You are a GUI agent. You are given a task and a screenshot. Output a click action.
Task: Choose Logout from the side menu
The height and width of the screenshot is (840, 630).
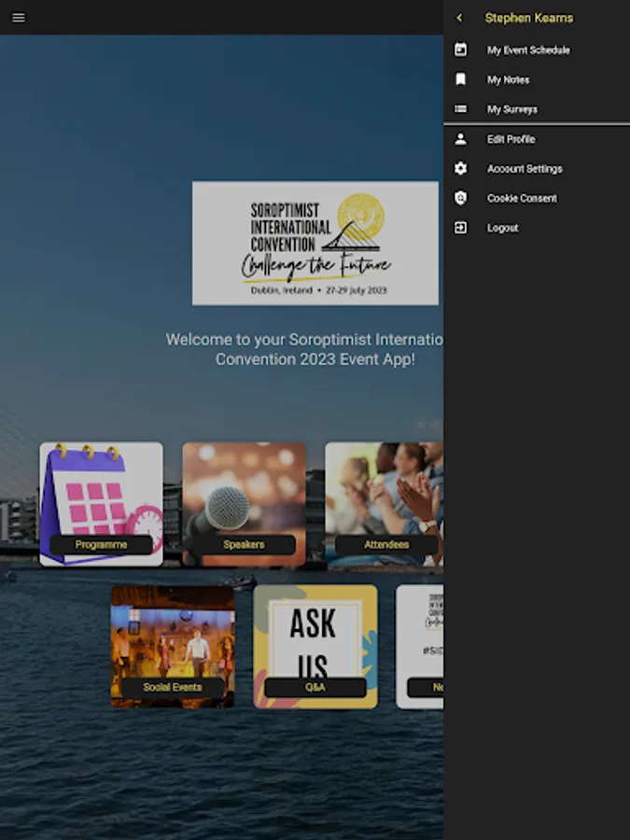(537, 228)
